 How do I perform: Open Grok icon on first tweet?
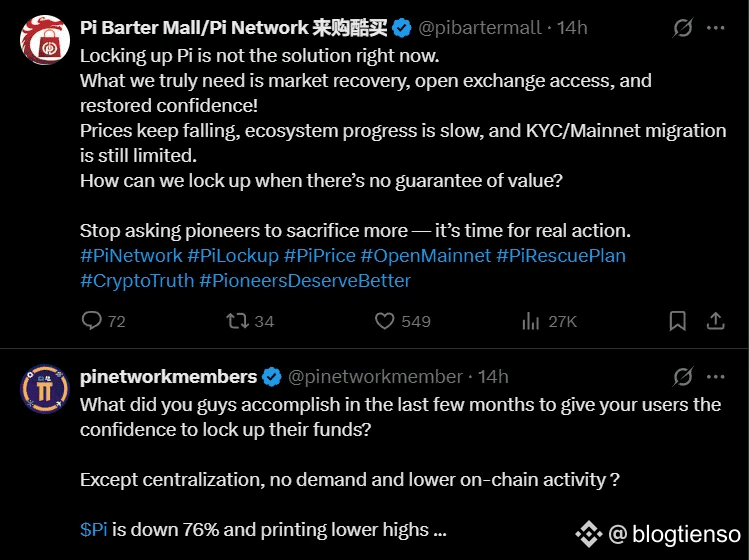683,28
